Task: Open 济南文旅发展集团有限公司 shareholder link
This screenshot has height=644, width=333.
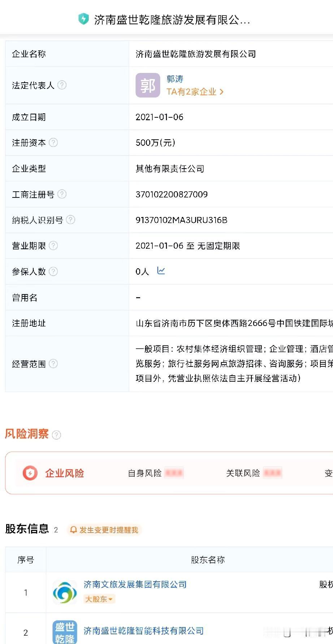Action: (135, 584)
